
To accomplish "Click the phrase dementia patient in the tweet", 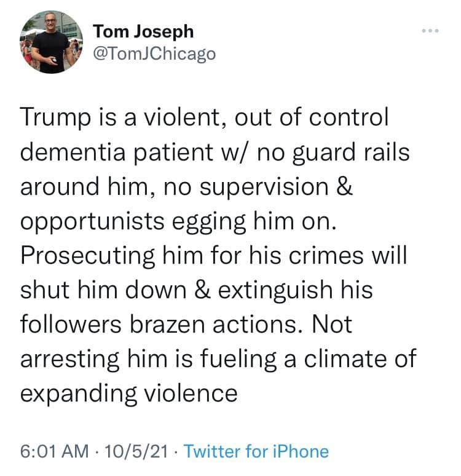I will tap(117, 152).
